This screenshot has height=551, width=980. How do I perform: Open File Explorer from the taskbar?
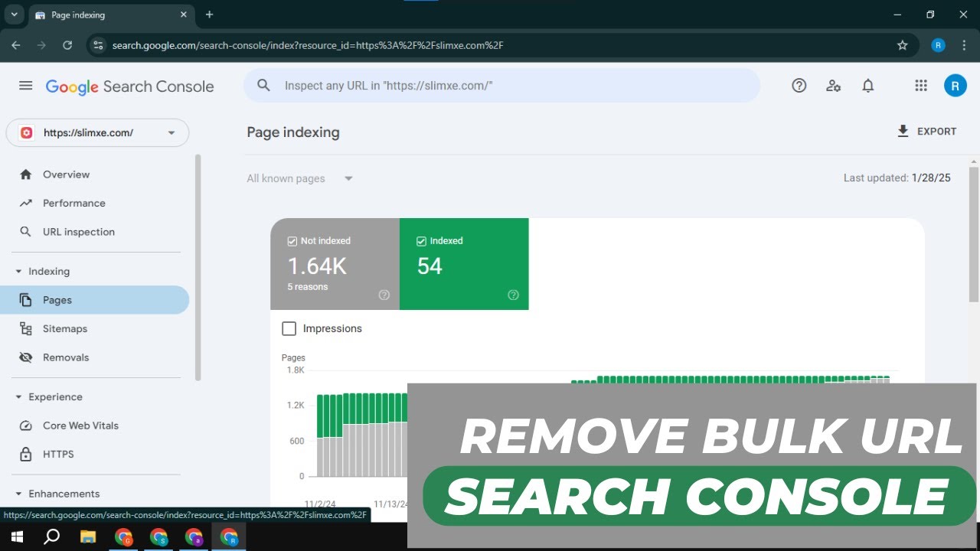[x=88, y=536]
